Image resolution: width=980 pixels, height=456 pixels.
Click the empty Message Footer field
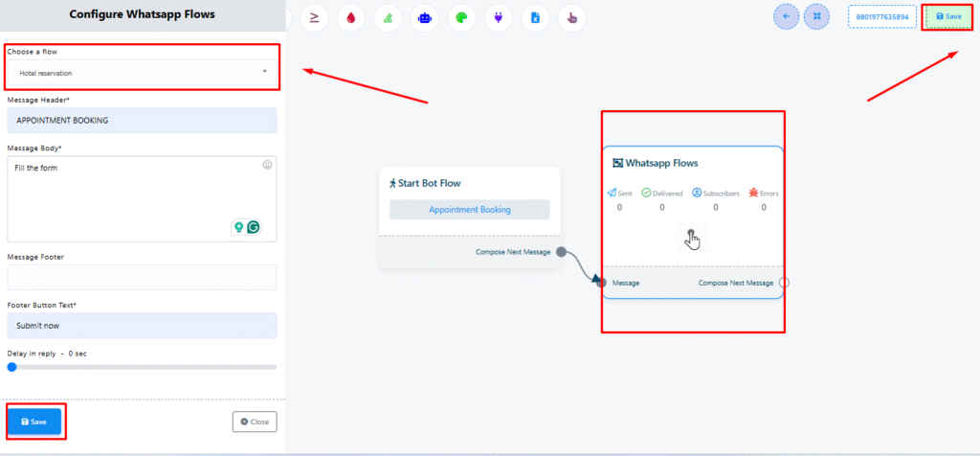click(142, 277)
